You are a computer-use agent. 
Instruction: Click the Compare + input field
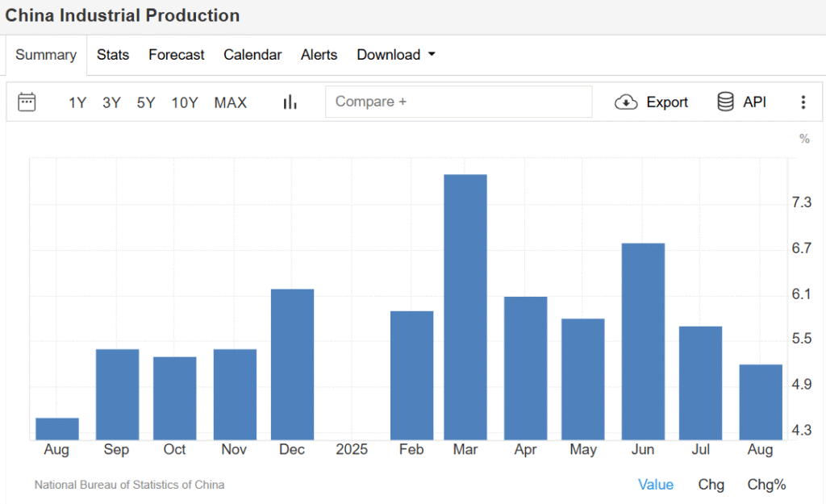coord(458,102)
